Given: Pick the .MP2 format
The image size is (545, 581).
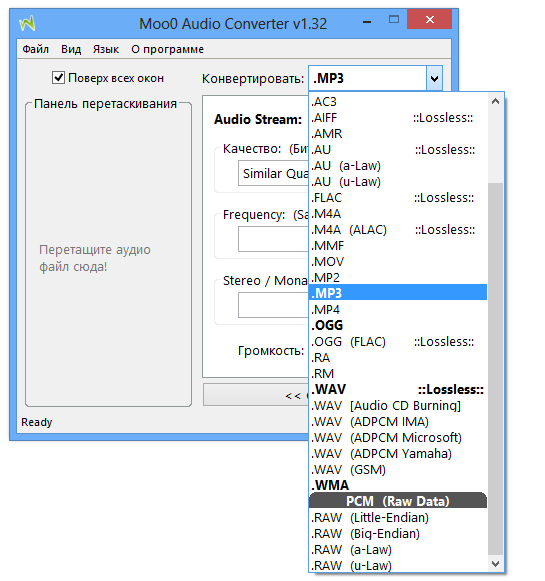Looking at the screenshot, I should (398, 278).
